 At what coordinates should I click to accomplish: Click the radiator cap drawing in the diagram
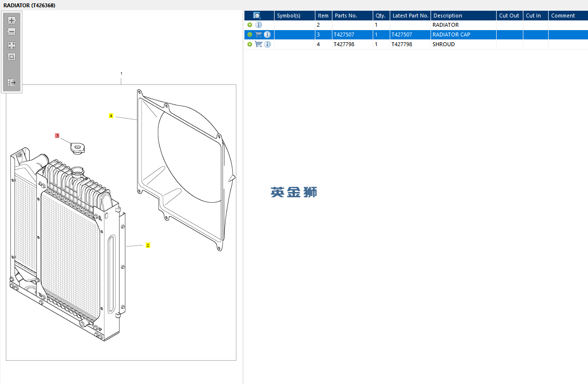tap(77, 147)
